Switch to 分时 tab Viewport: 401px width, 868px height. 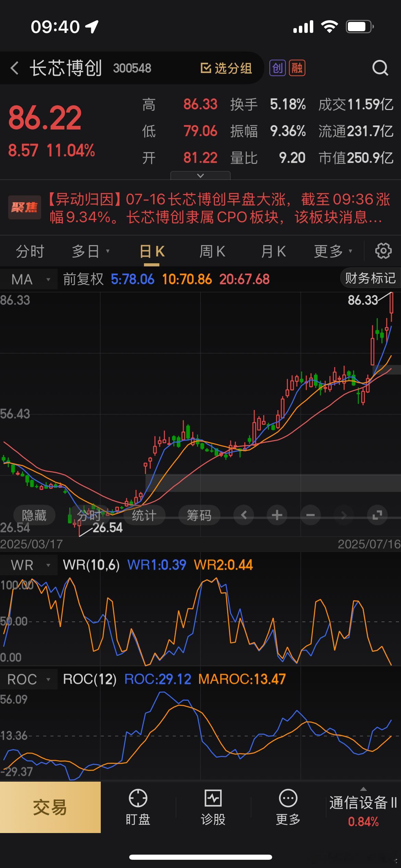point(30,251)
